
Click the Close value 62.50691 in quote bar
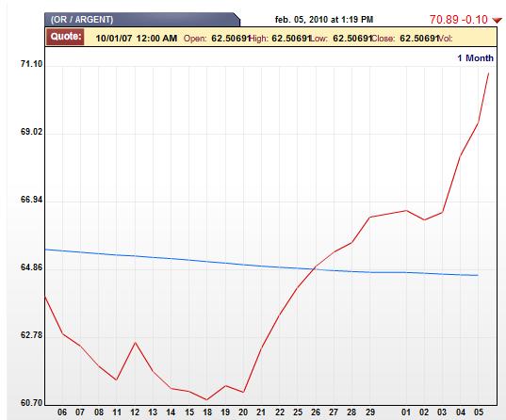(x=419, y=39)
